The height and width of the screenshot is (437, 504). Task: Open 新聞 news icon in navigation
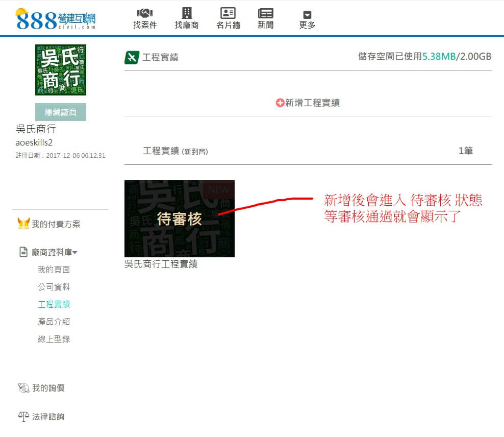[x=265, y=13]
